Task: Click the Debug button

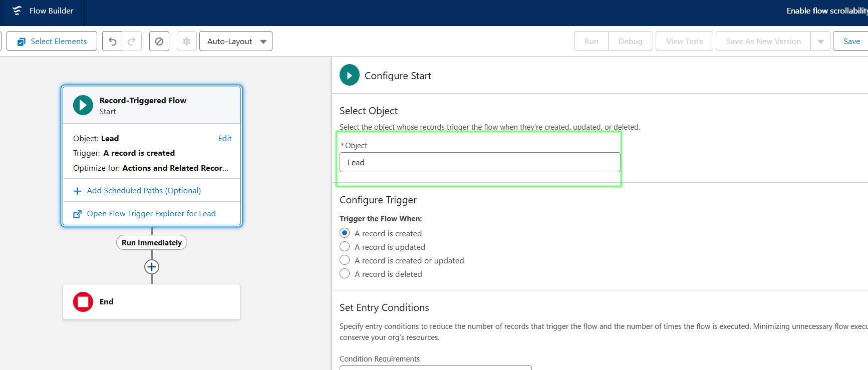Action: tap(631, 41)
